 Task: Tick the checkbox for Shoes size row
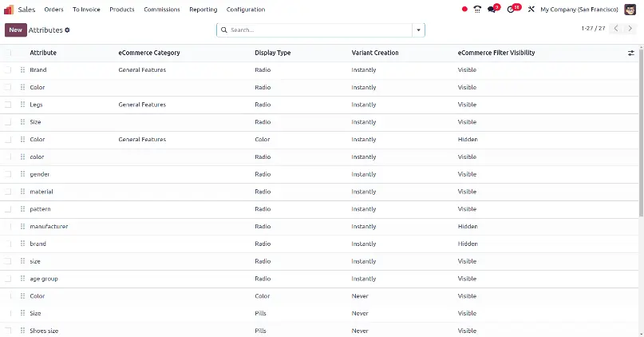pyautogui.click(x=8, y=331)
